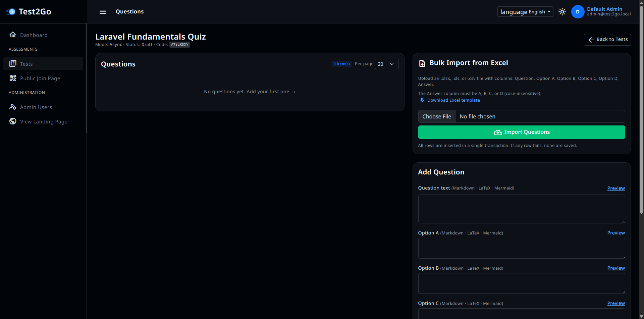Image resolution: width=644 pixels, height=319 pixels.
Task: Click the Admin Users people icon
Action: (x=13, y=107)
